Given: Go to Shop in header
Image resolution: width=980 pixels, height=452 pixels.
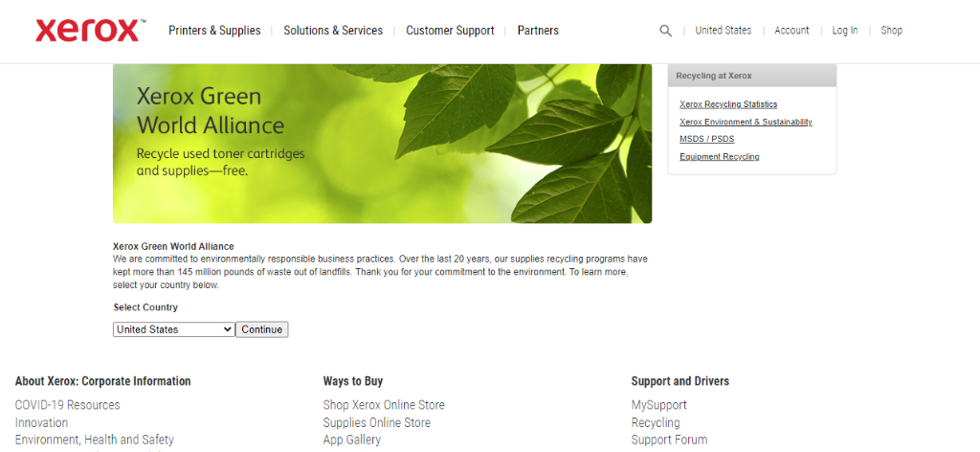Looking at the screenshot, I should click(x=892, y=30).
